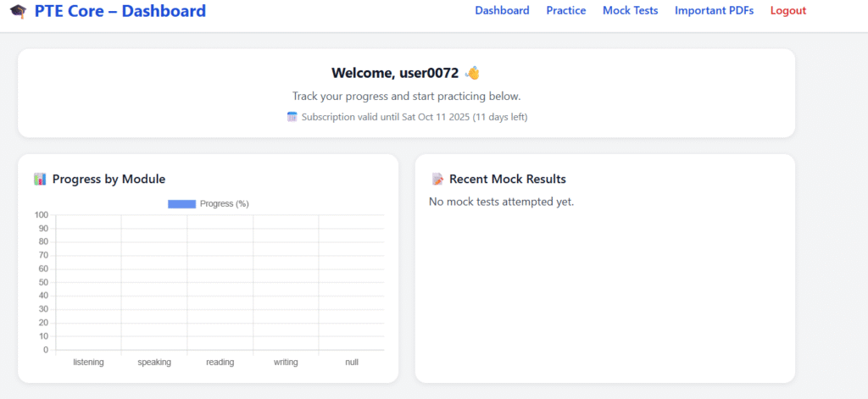Click the PTE Core – Dashboard title

[120, 12]
